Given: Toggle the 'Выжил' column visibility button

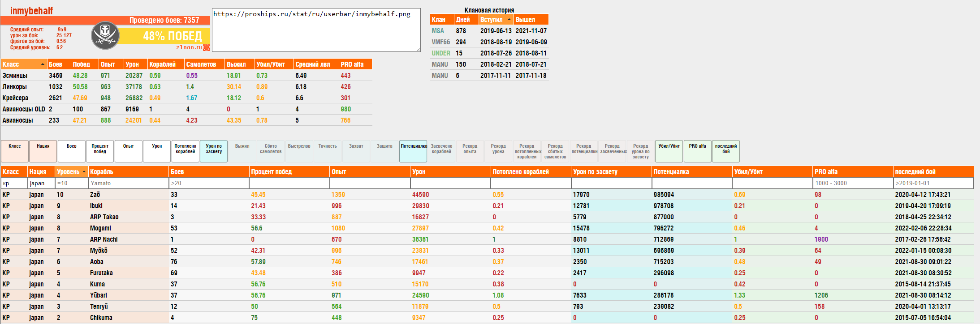Looking at the screenshot, I should [242, 151].
